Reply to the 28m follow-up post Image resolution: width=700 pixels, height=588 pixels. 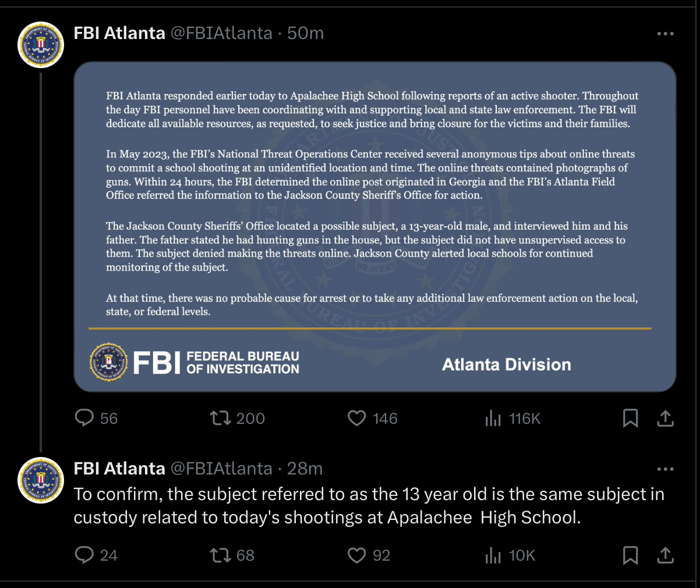click(85, 555)
